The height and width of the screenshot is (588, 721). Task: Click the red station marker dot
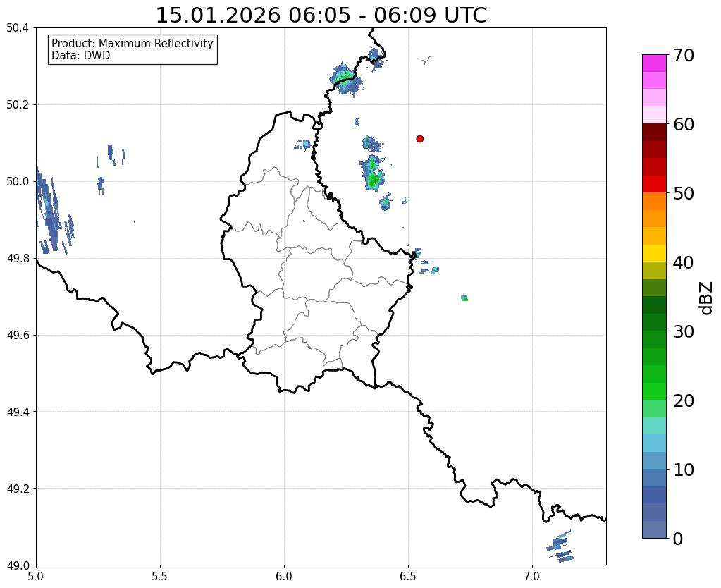(419, 139)
